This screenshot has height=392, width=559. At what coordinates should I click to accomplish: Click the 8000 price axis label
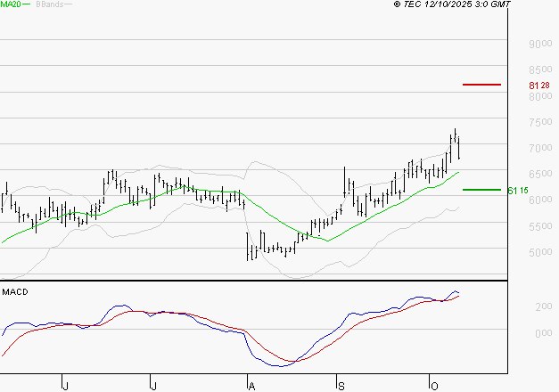pos(540,96)
